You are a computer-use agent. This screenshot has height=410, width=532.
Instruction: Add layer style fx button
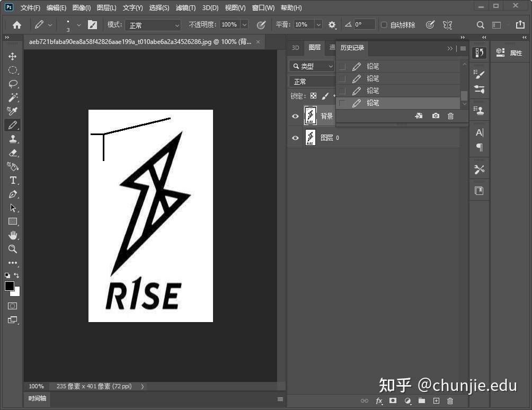pos(379,401)
